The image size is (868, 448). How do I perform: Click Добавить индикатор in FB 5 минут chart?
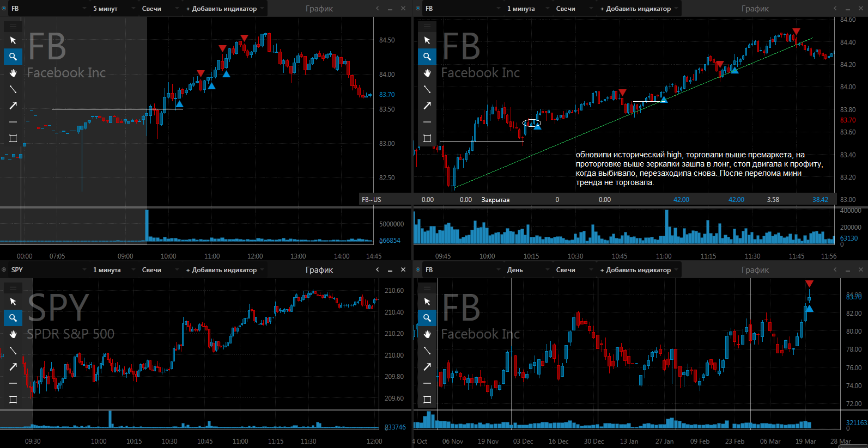pos(224,9)
